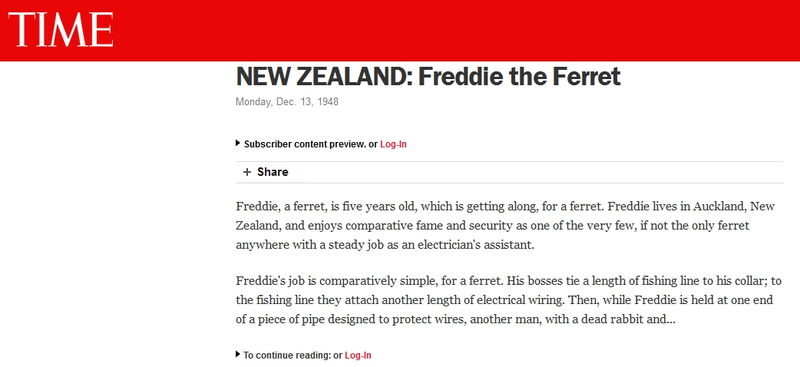This screenshot has height=367, width=800.
Task: Click the trailing ellipsis after dead rabbit and
Action: pos(671,321)
